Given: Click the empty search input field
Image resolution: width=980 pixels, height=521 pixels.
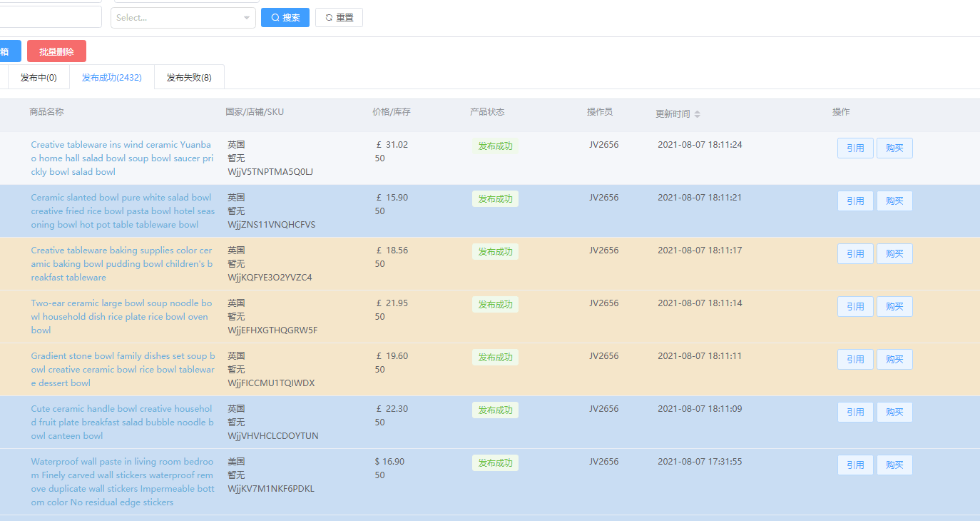Looking at the screenshot, I should 50,16.
